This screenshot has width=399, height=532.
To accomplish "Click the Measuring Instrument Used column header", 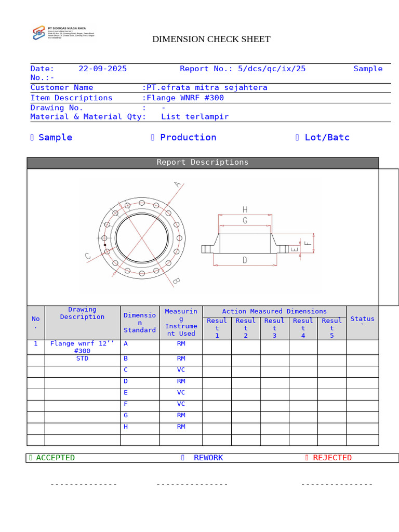I will 181,323.
